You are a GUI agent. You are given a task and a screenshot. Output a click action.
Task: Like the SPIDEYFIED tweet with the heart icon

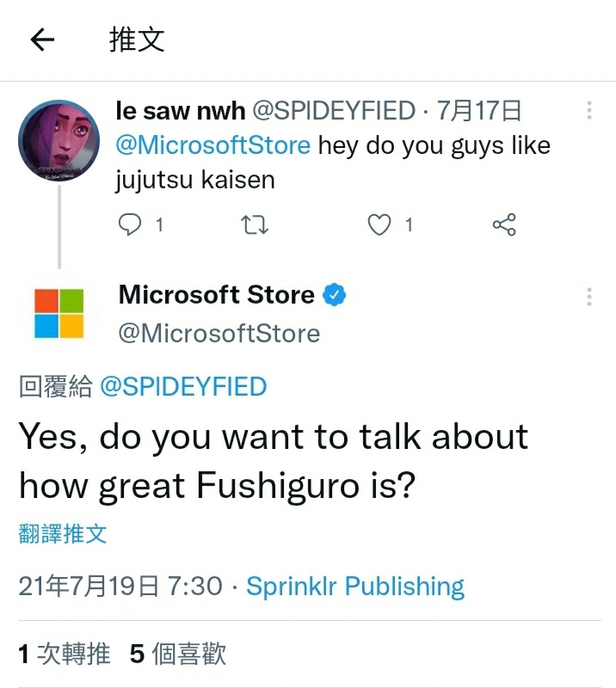pyautogui.click(x=379, y=224)
